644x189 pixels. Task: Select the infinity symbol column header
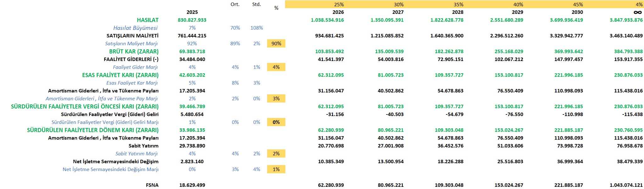(x=637, y=12)
